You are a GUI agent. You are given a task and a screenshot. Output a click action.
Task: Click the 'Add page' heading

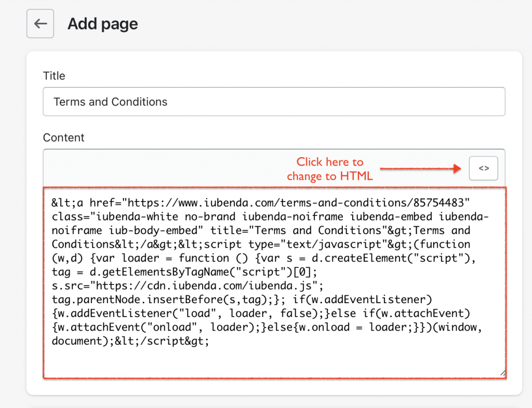pos(103,24)
